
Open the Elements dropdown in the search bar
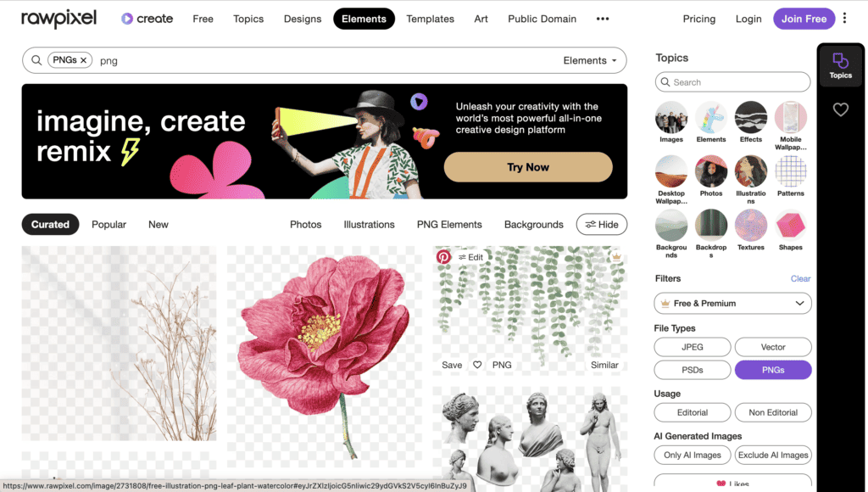[x=590, y=60]
